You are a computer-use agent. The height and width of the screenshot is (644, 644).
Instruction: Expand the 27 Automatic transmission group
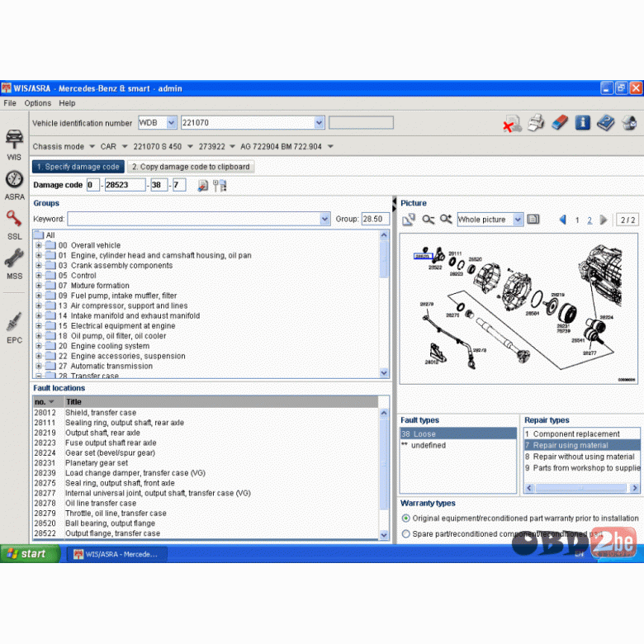coord(39,366)
